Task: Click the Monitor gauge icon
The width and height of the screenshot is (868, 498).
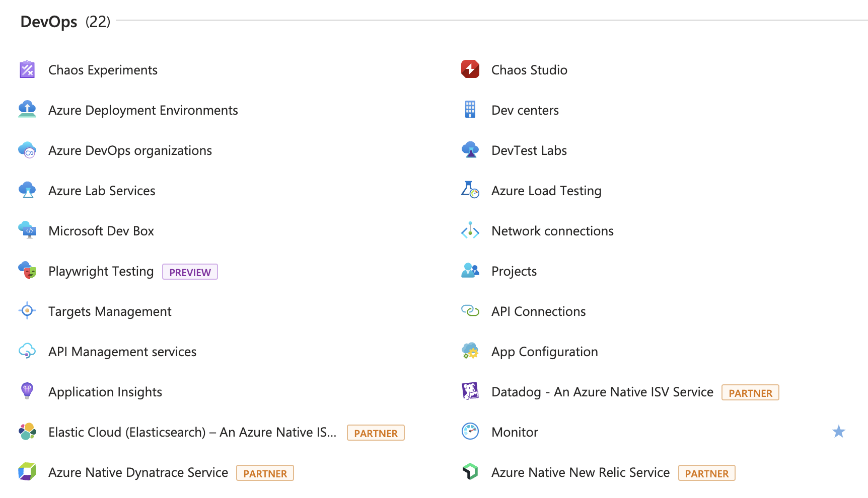Action: (x=470, y=432)
